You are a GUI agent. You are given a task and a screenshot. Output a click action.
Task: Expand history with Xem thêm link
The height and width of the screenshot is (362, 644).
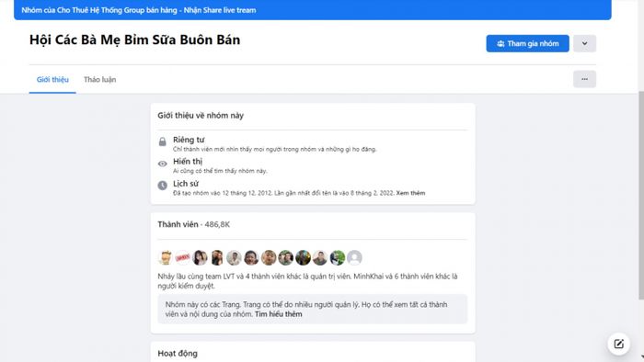tap(410, 193)
